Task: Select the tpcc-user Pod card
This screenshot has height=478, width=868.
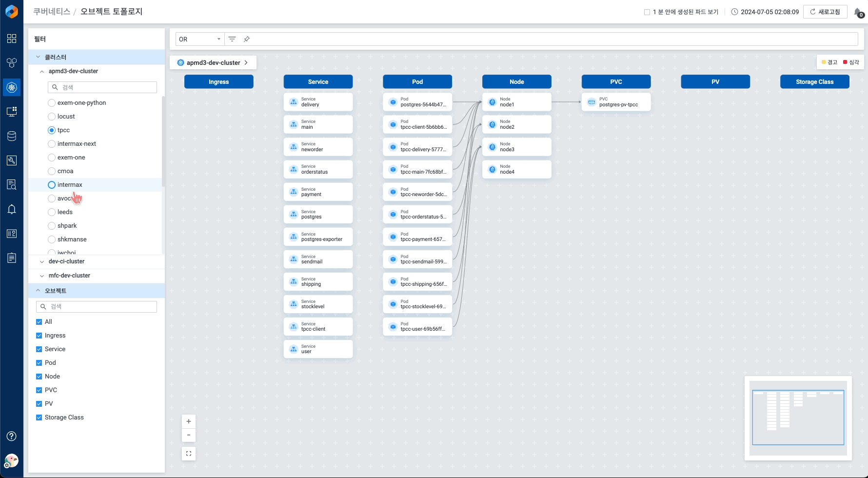Action: (x=417, y=326)
